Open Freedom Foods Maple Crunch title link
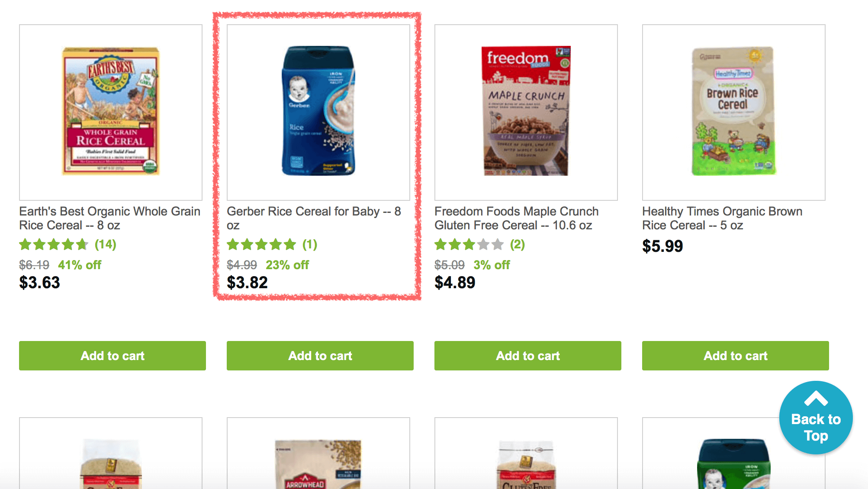 [x=517, y=218]
